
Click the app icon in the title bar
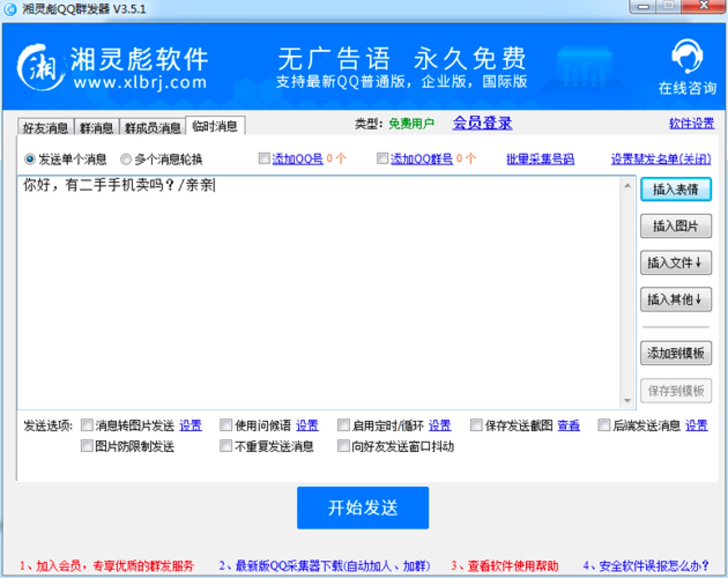click(x=10, y=9)
